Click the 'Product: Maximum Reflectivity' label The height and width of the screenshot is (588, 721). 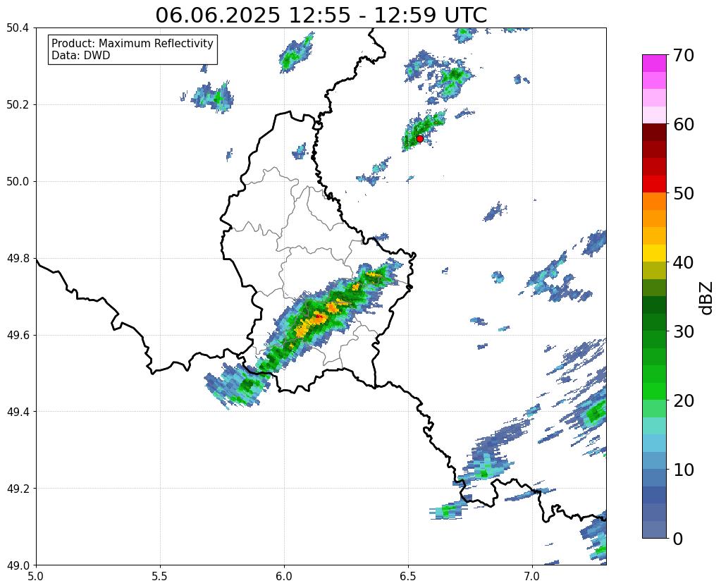tap(133, 43)
